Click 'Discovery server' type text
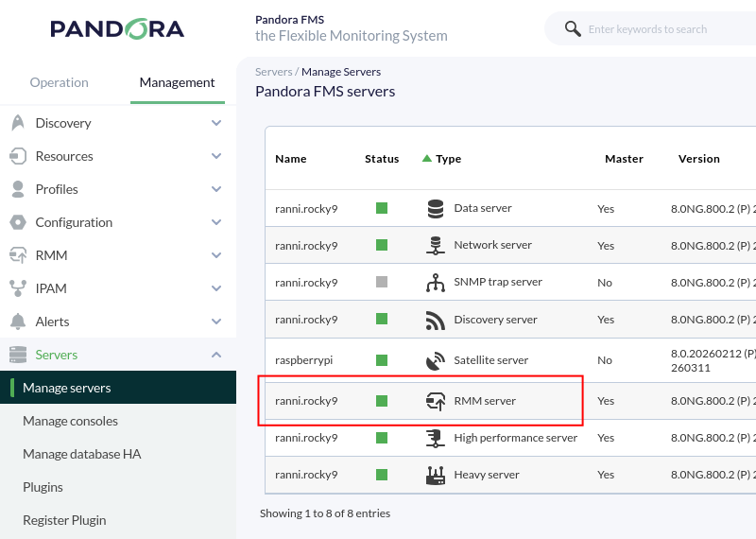This screenshot has height=539, width=756. pyautogui.click(x=495, y=320)
